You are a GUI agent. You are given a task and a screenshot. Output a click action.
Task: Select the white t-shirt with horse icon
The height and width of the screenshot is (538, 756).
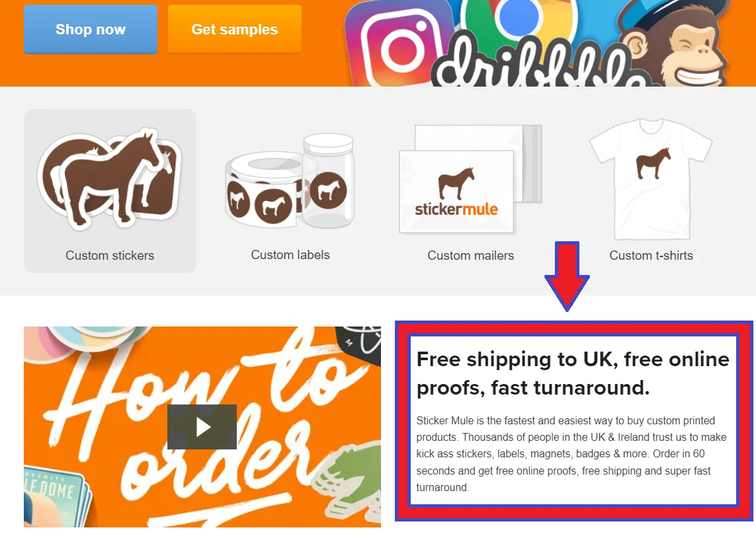651,177
